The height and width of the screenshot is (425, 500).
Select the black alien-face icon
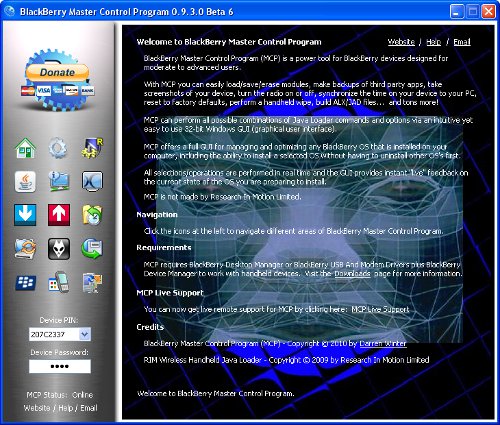tap(59, 249)
